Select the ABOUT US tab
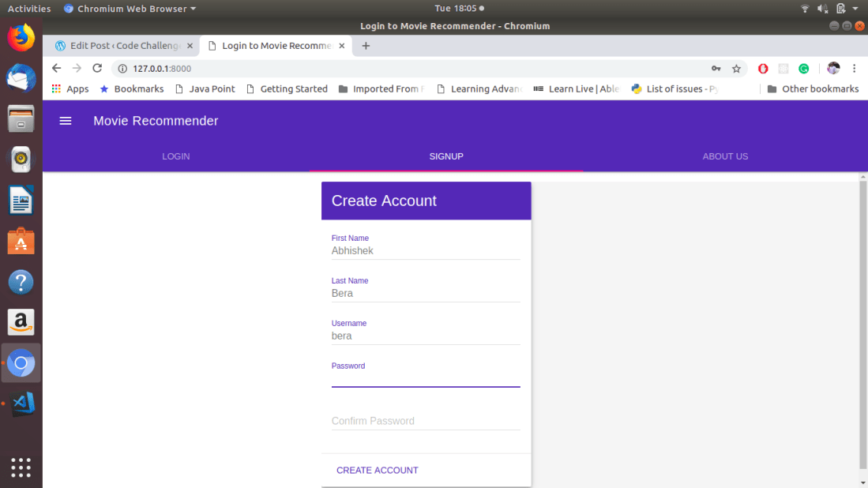The width and height of the screenshot is (868, 488). pyautogui.click(x=724, y=156)
